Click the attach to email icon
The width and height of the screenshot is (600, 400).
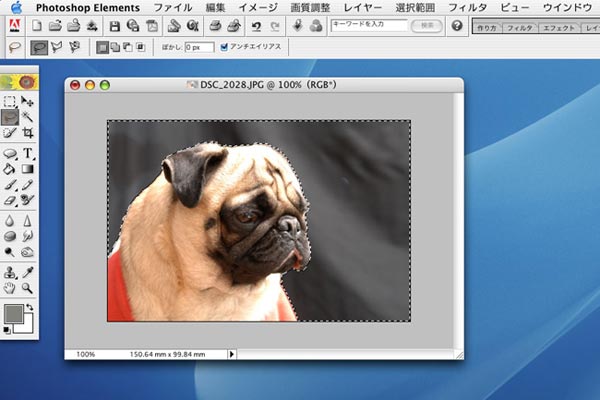(x=174, y=26)
